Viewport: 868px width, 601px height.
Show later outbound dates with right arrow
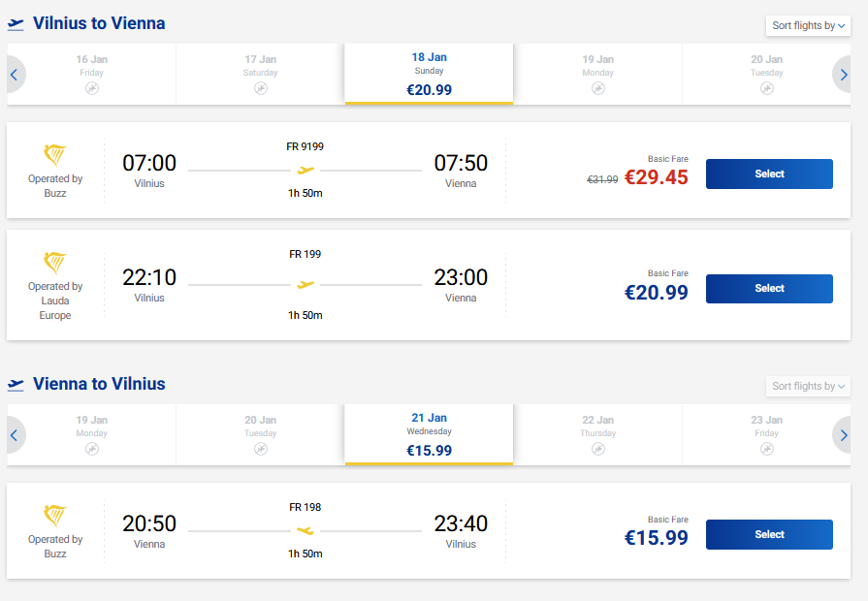tap(843, 74)
